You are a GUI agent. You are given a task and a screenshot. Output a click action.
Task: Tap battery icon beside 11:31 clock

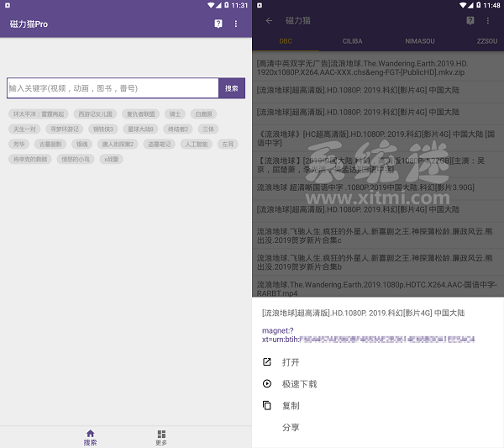pos(227,5)
